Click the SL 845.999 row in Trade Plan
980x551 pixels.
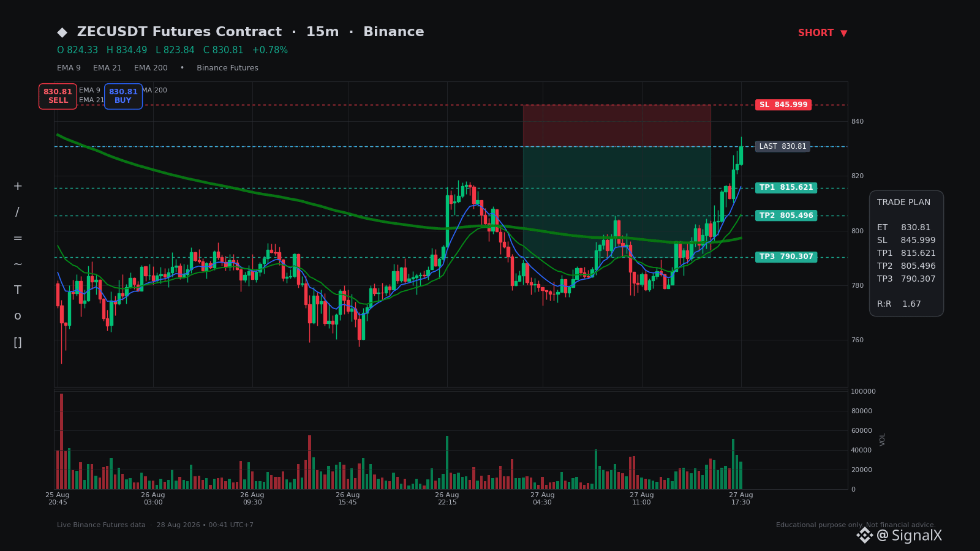[907, 241]
